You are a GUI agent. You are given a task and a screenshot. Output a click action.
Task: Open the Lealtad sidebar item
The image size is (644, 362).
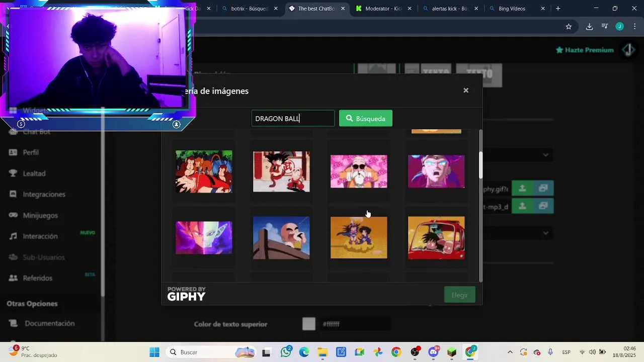pyautogui.click(x=34, y=173)
